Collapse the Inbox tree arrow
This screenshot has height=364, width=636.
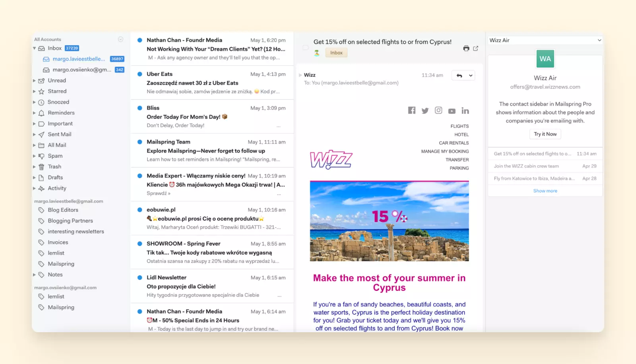[35, 48]
